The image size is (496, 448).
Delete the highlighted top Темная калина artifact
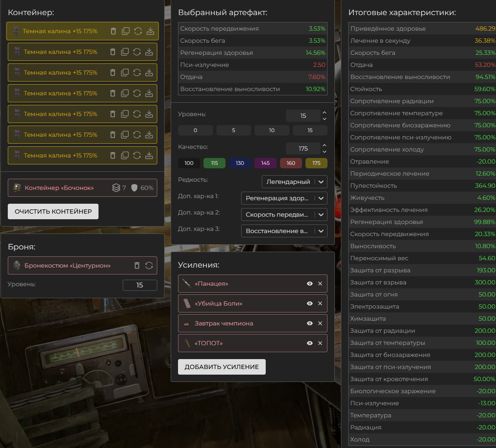point(113,31)
